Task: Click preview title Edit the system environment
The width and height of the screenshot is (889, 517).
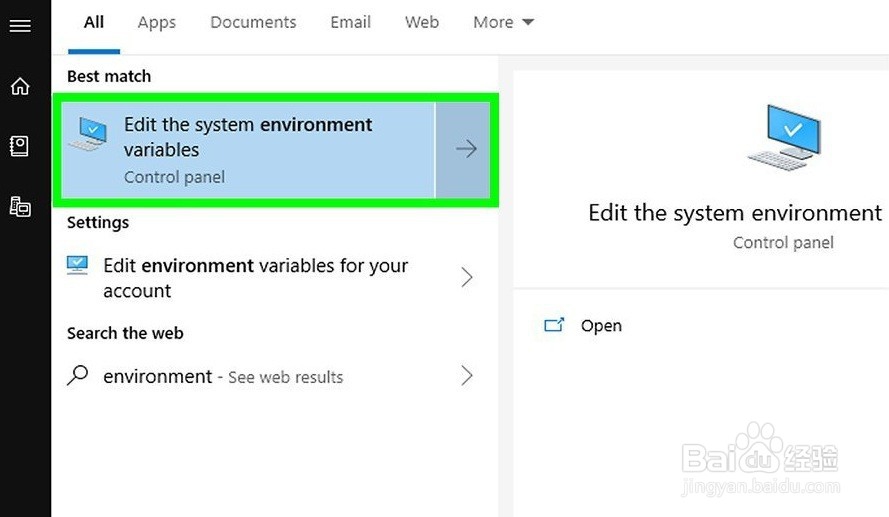Action: [735, 213]
